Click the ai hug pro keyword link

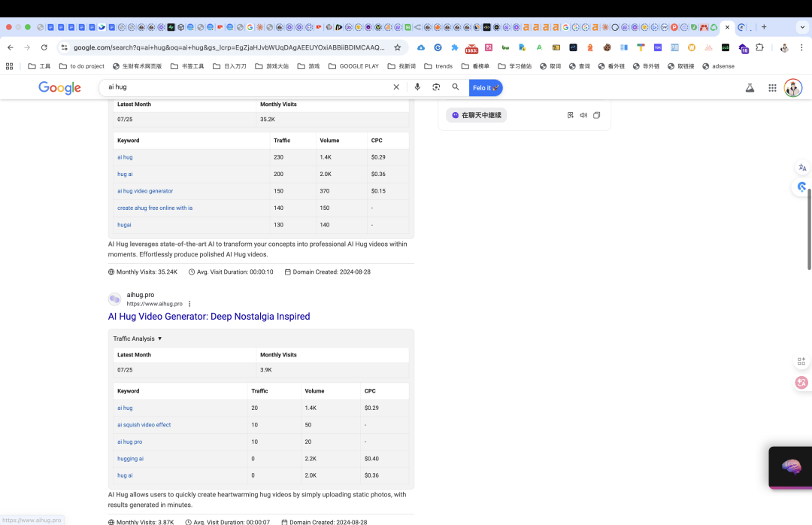point(129,442)
